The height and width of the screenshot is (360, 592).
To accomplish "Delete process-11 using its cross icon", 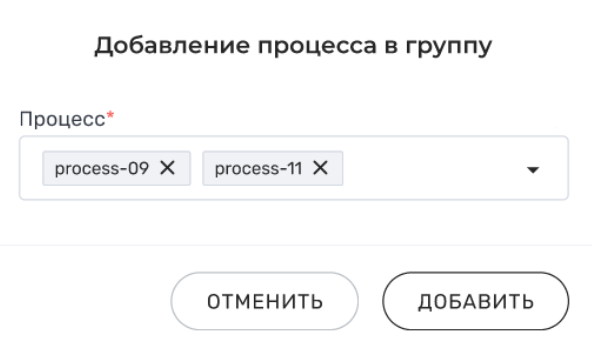I will tap(320, 168).
